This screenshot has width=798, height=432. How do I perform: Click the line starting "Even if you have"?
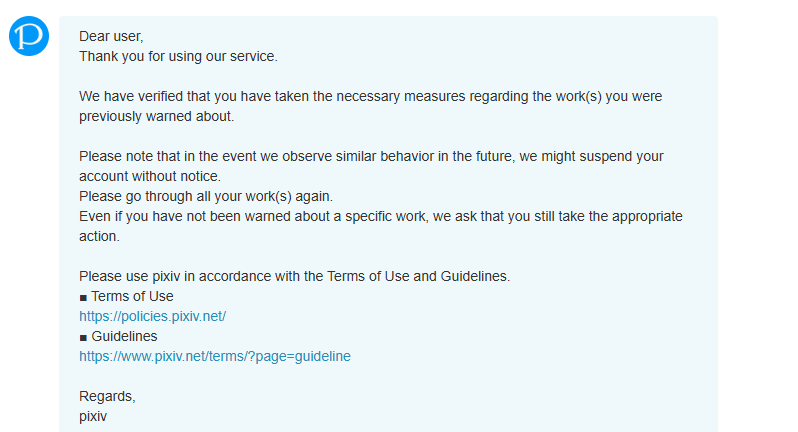coord(381,216)
